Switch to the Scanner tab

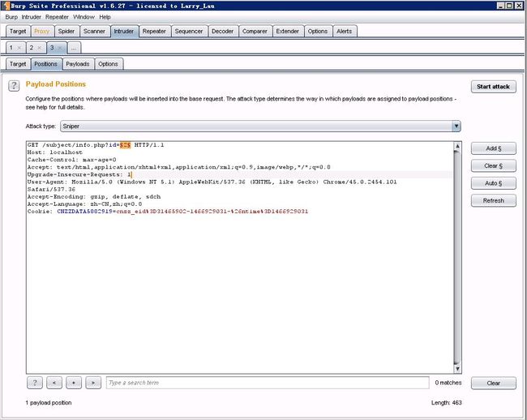94,32
